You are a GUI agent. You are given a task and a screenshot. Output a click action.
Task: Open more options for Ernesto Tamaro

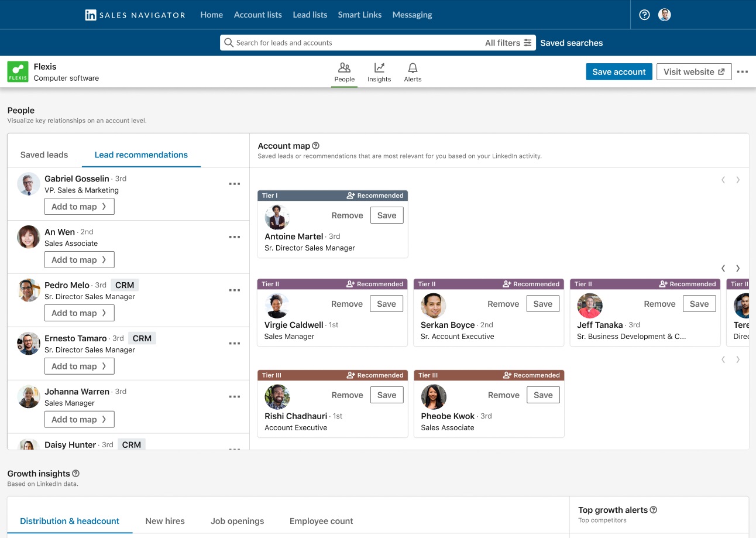coord(235,344)
